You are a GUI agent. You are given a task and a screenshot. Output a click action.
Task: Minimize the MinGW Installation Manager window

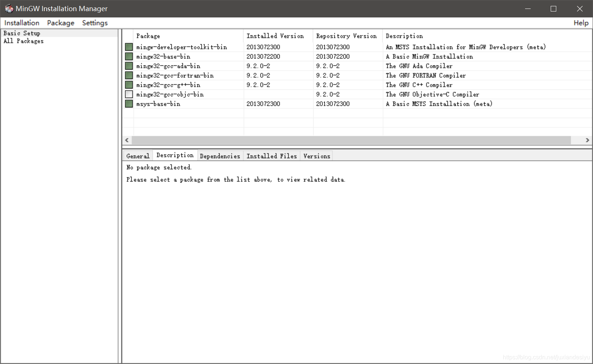[x=528, y=9]
